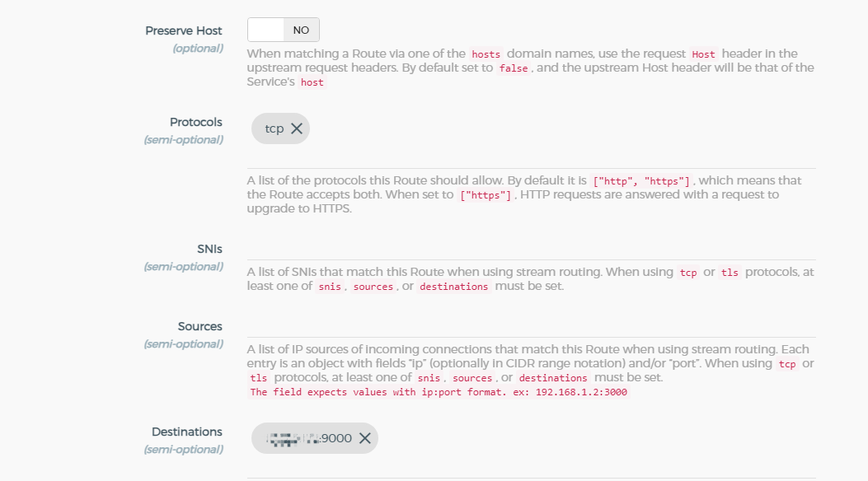Screen dimensions: 868x481
Task: Focus the Protocols input next to tcp
Action: click(x=561, y=129)
